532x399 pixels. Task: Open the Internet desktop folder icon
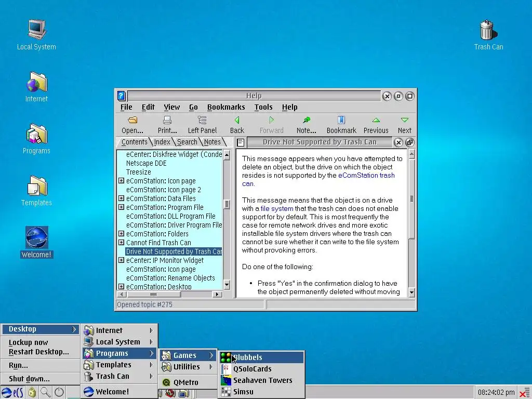[37, 82]
